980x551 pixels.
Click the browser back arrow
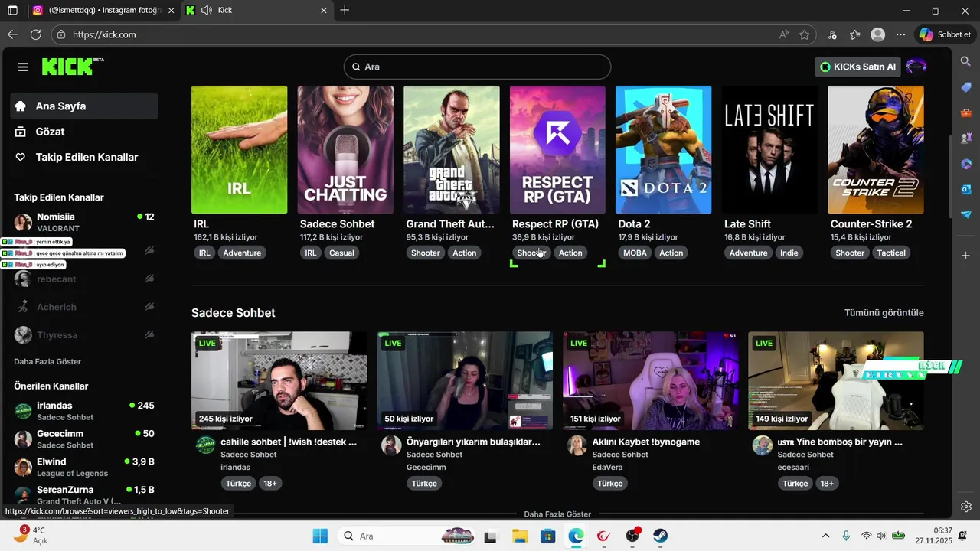pyautogui.click(x=12, y=34)
